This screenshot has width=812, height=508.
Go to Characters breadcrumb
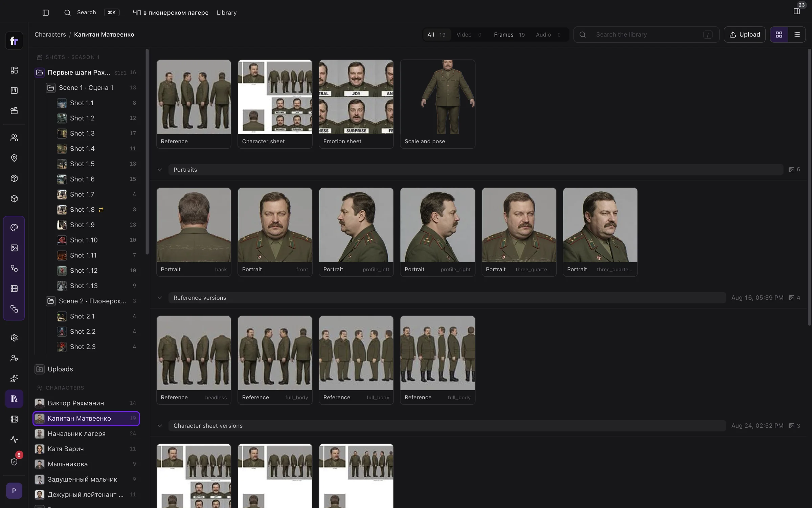coord(50,35)
